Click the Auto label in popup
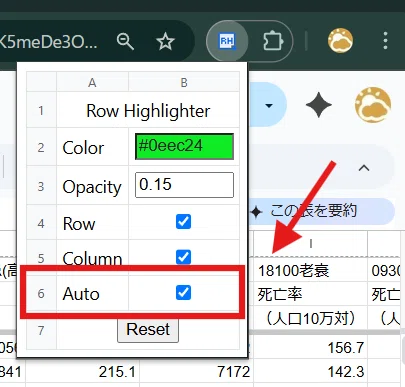This screenshot has width=405, height=387. (x=81, y=294)
